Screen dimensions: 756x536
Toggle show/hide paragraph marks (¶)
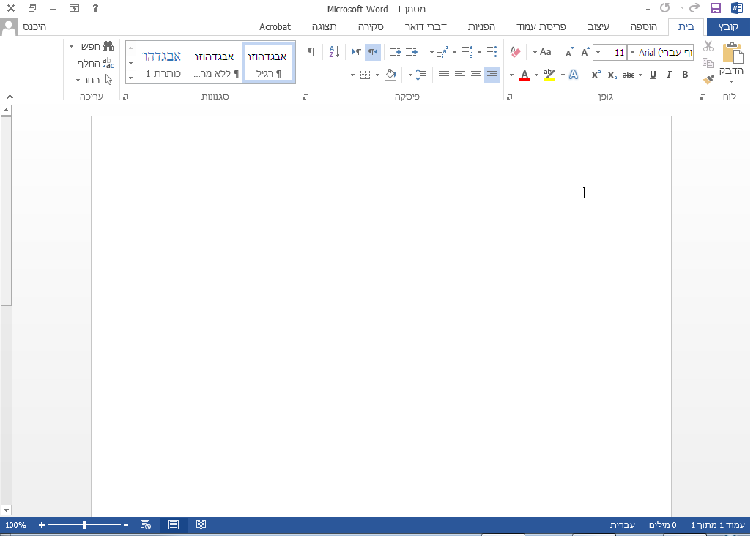point(311,52)
